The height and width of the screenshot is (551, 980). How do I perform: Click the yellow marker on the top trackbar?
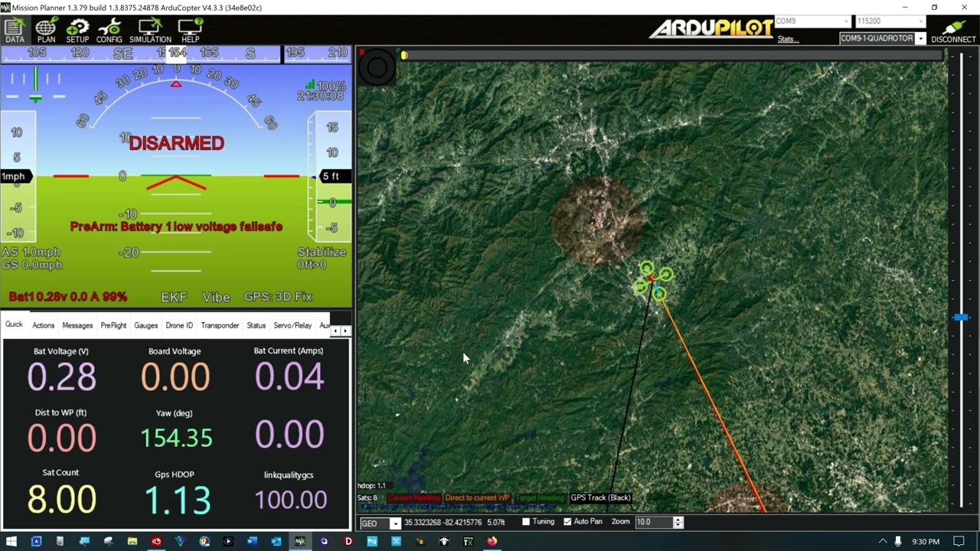click(x=404, y=55)
